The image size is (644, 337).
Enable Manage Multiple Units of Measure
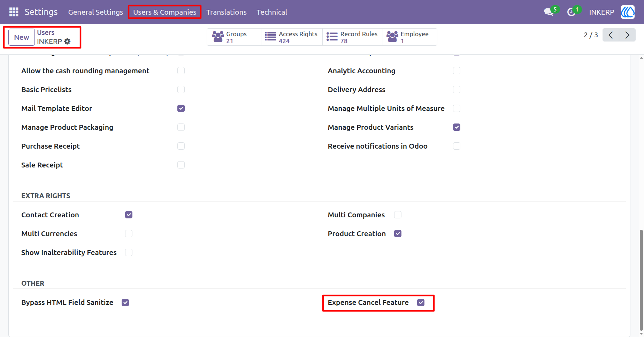point(457,108)
